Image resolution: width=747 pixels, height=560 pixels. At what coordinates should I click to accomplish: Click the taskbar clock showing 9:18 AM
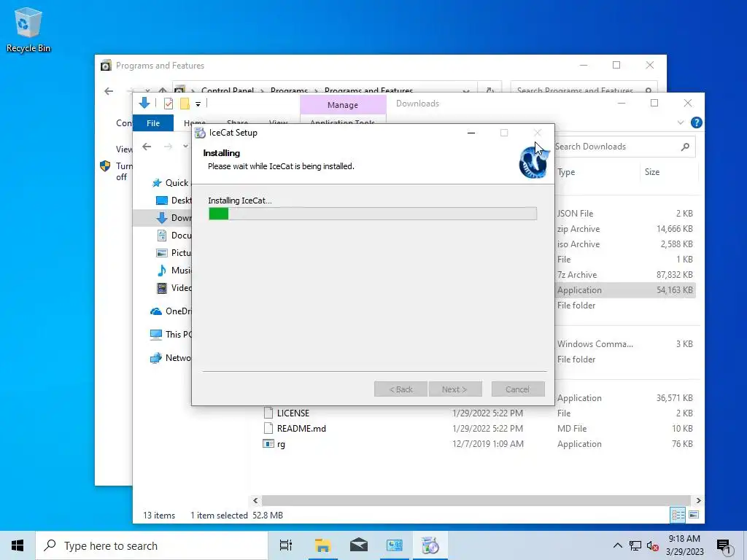point(684,545)
